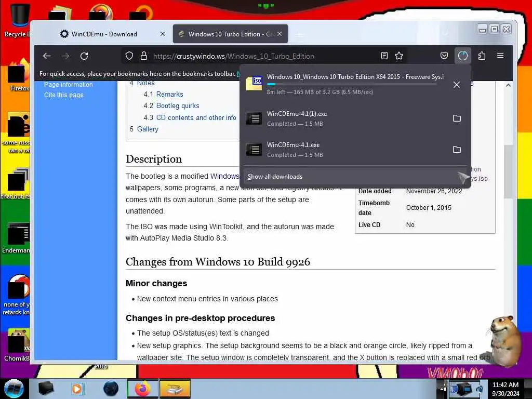Image resolution: width=532 pixels, height=399 pixels.
Task: Jump to 4.1 Remarks section
Action: click(x=163, y=95)
